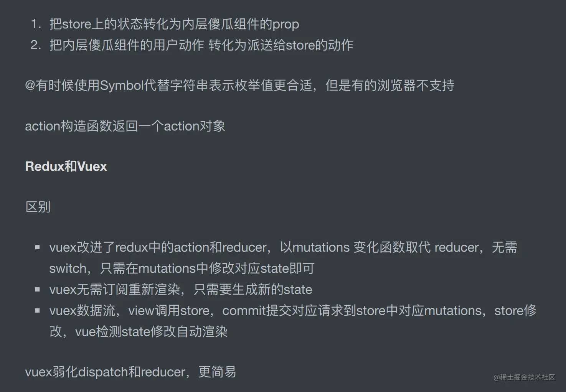This screenshot has height=392, width=566.
Task: Click the text 只需要生成新的state
Action: click(253, 290)
